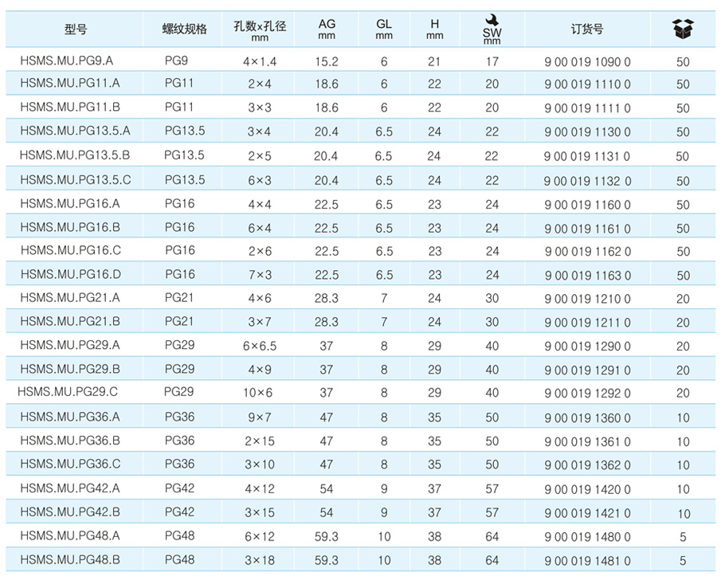Click the 订货号 column header
The width and height of the screenshot is (725, 588).
click(587, 29)
